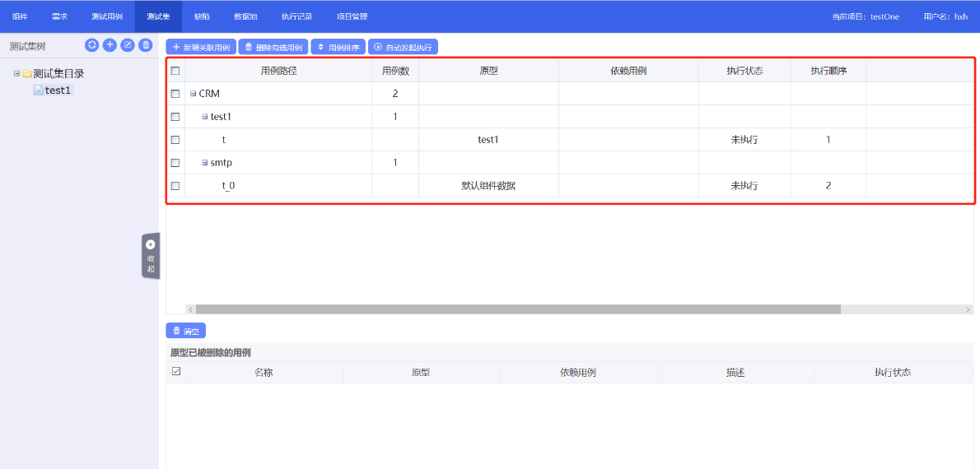Screen dimensions: 980x469
Task: Open the 缺陷 tab in top navigation
Action: click(202, 16)
